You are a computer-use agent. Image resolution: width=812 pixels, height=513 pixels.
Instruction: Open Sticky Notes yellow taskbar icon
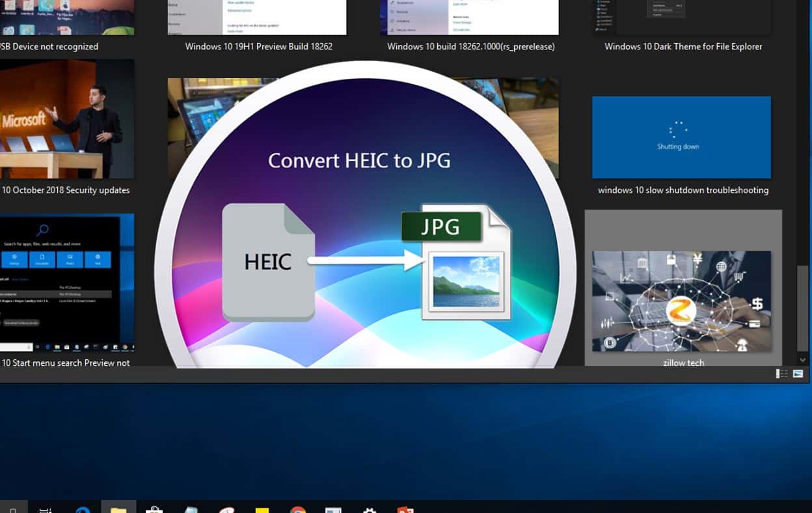tap(262, 508)
